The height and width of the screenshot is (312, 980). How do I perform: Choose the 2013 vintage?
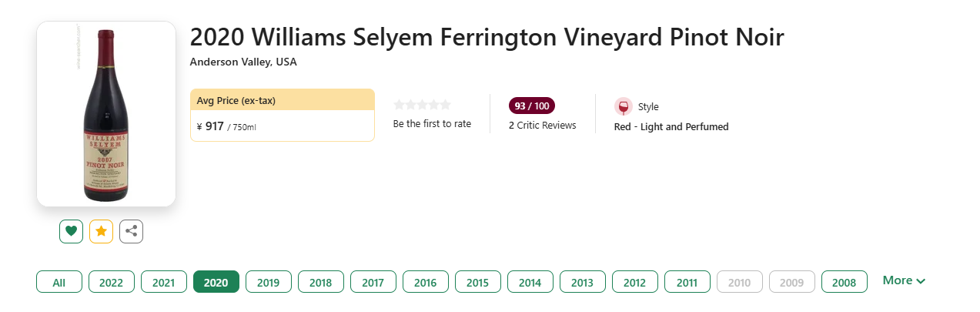(583, 282)
